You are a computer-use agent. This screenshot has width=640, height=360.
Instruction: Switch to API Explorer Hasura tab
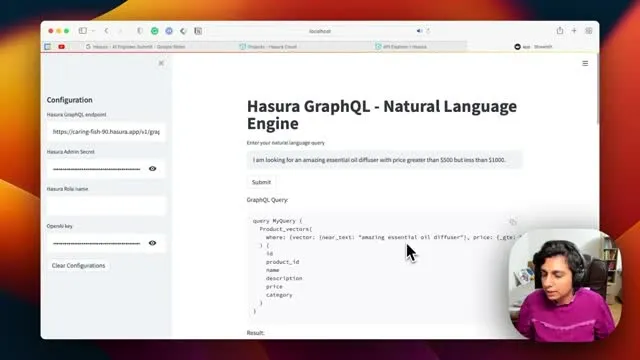pos(401,47)
